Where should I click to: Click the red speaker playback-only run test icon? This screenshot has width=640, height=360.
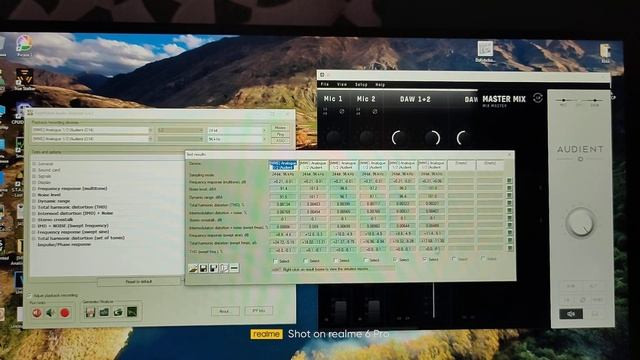37,313
